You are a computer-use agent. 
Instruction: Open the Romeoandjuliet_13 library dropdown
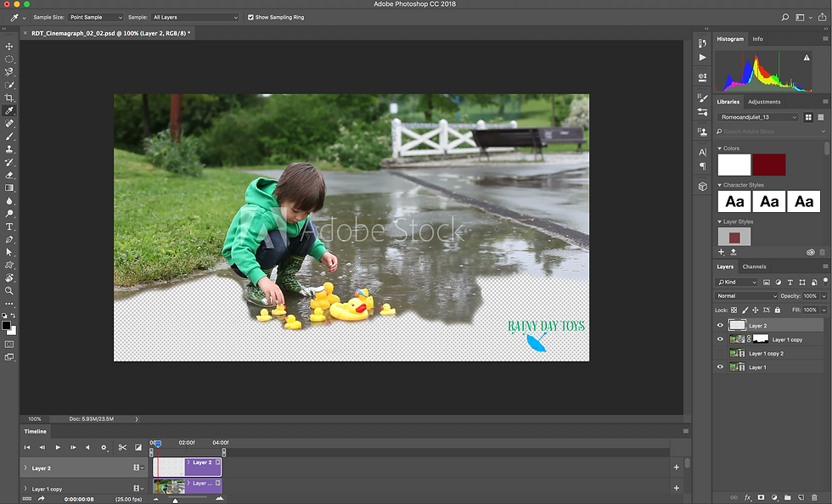(x=758, y=117)
